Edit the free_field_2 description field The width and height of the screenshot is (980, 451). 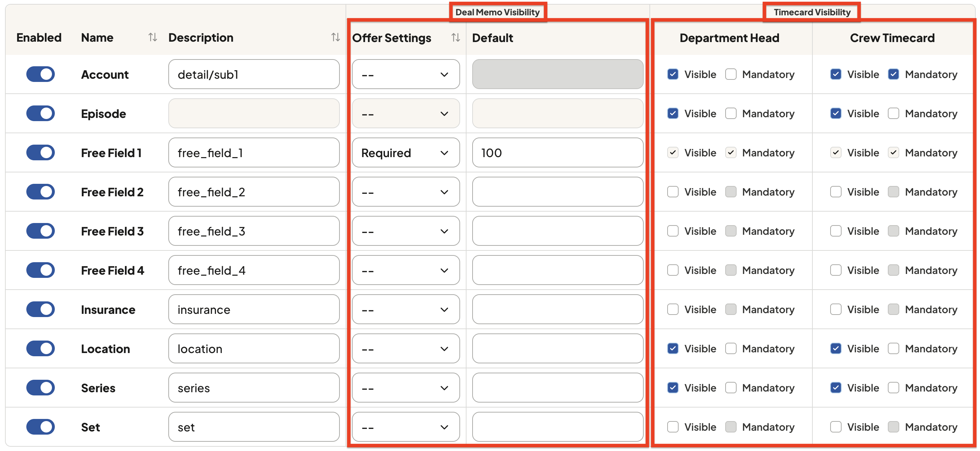coord(254,192)
